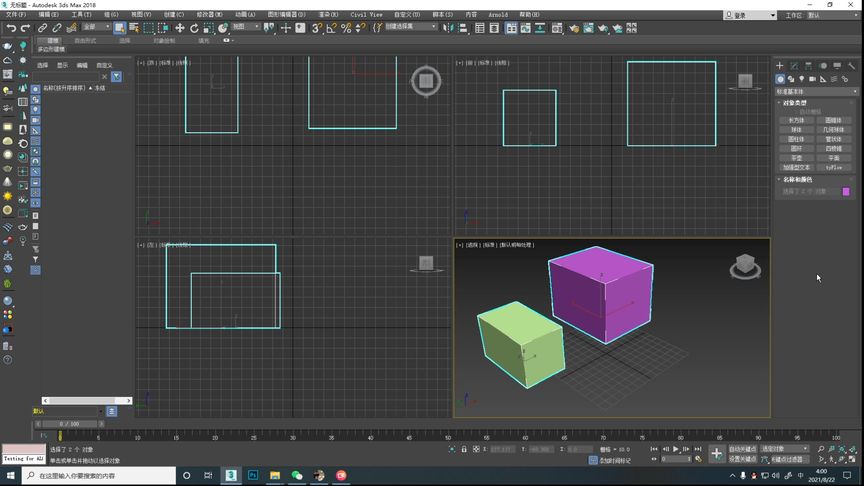This screenshot has width=864, height=486.
Task: Toggle the Auto Key (自动关键点) button
Action: [x=743, y=449]
